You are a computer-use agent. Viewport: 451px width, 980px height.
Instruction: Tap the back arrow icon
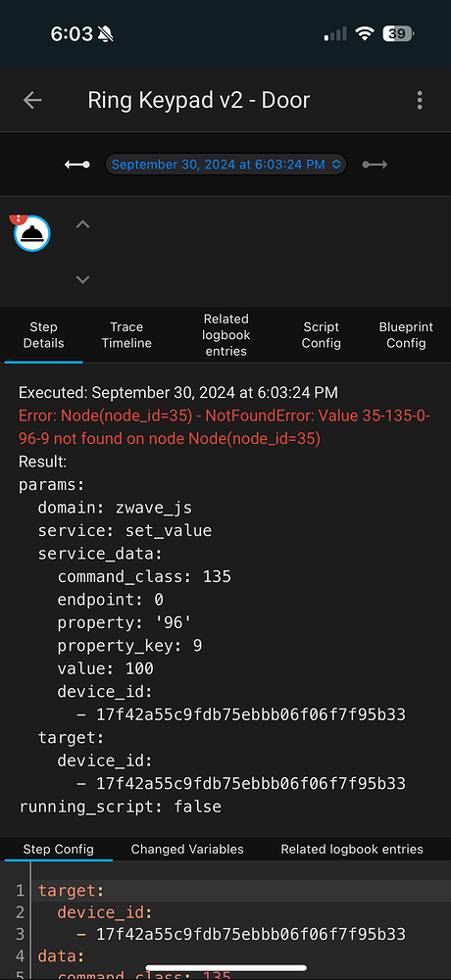[x=32, y=100]
